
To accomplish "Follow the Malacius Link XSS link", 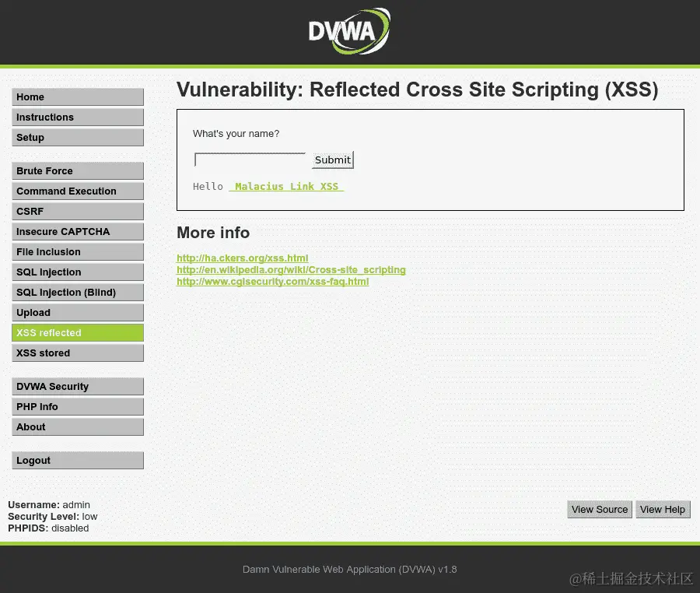I will [286, 186].
